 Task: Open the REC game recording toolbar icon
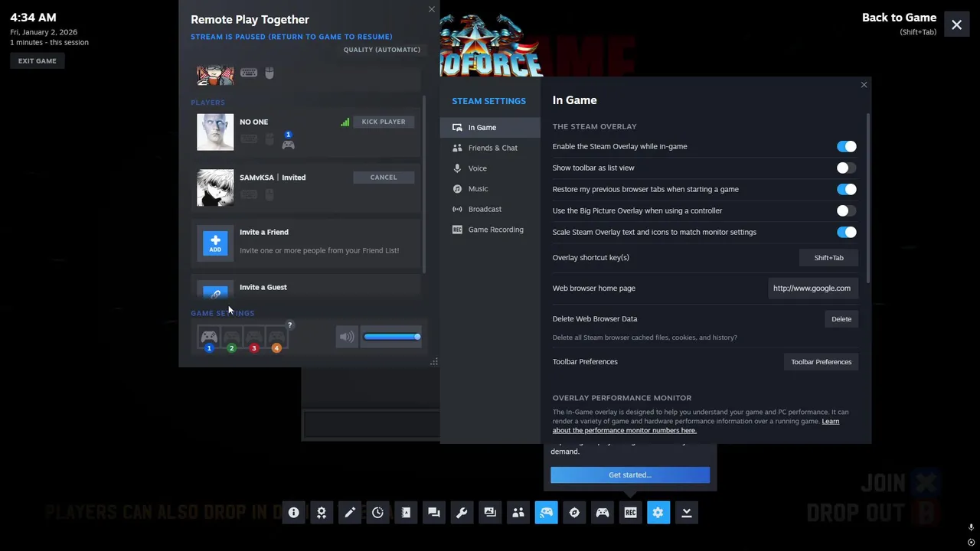pyautogui.click(x=630, y=513)
